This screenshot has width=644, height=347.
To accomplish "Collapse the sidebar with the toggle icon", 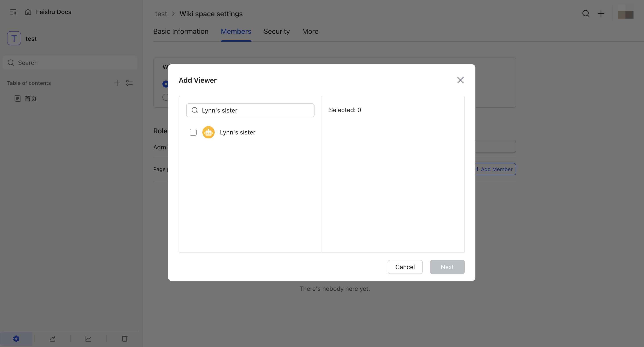I will [13, 12].
